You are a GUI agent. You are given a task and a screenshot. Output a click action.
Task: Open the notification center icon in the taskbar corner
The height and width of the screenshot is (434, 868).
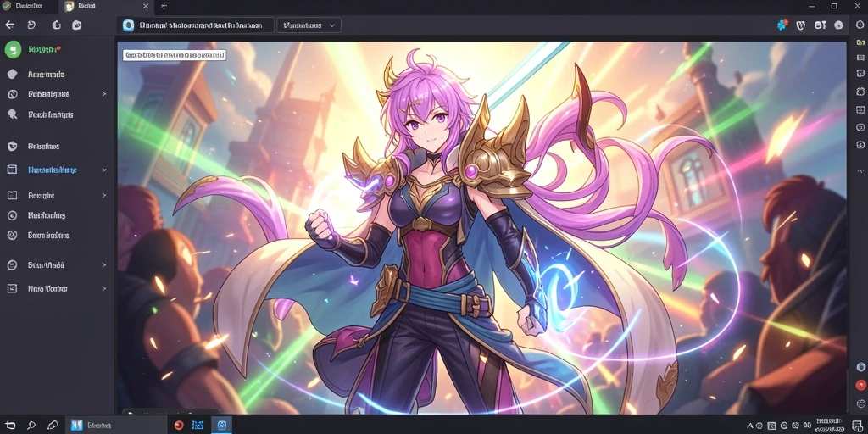(x=856, y=426)
